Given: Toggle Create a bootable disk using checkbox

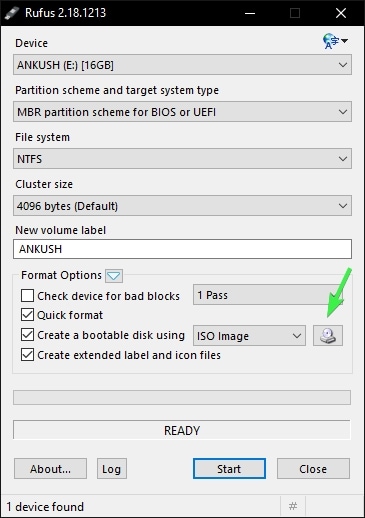Looking at the screenshot, I should [x=27, y=335].
